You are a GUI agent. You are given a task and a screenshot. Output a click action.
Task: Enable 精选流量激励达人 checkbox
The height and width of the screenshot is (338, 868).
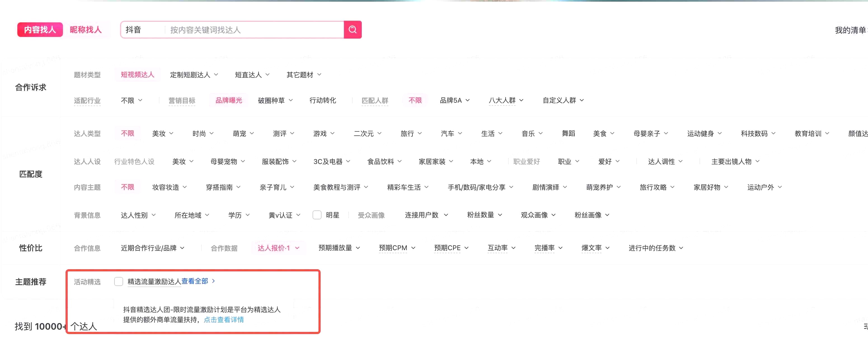(x=119, y=281)
